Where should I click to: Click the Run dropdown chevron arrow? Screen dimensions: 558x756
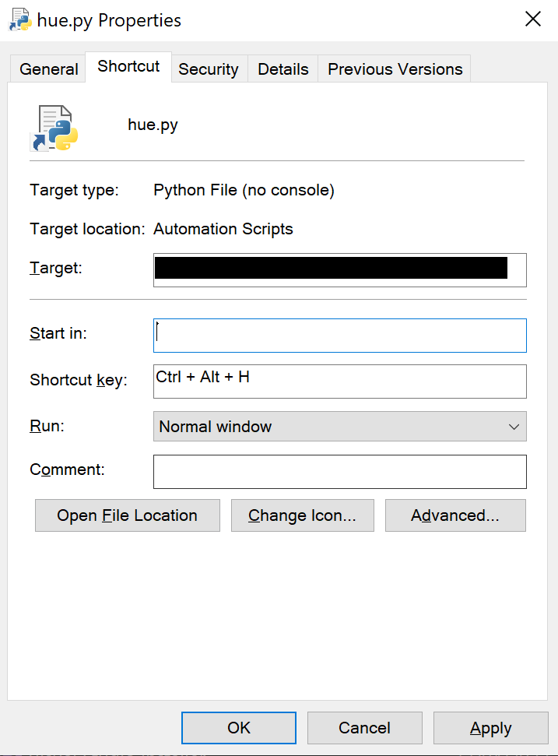pos(514,427)
